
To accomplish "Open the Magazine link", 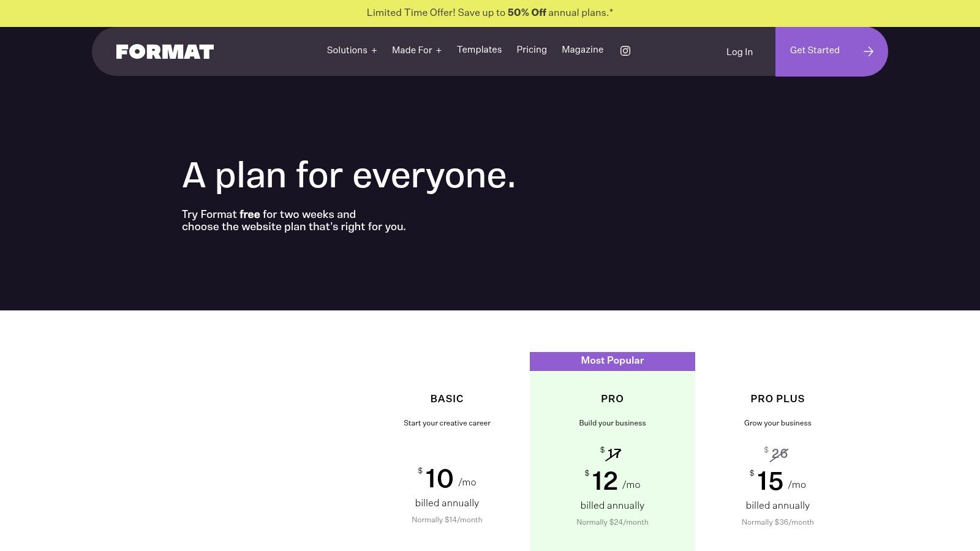I will coord(582,50).
